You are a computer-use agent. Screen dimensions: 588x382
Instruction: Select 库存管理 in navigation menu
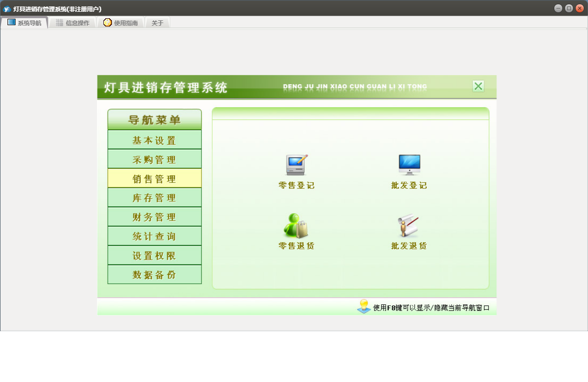pos(155,198)
